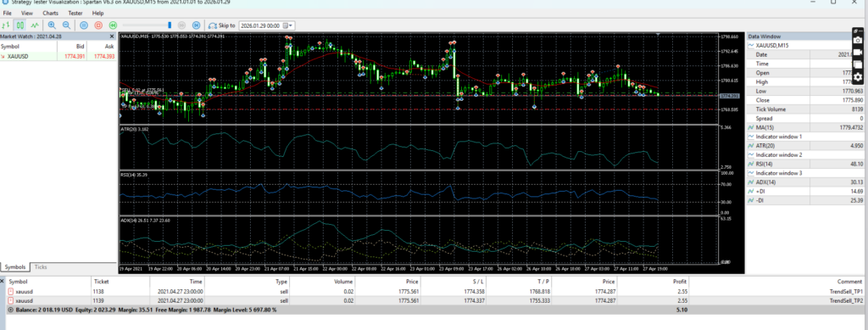Switch chart to line chart mode
868x330 pixels.
35,25
